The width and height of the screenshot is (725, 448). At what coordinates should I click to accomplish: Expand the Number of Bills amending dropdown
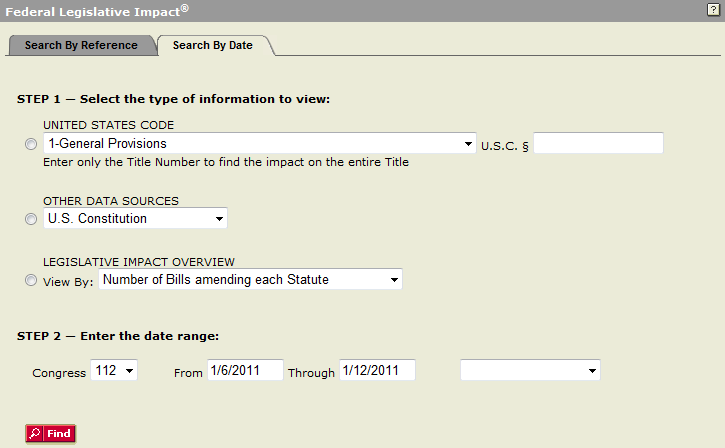[x=250, y=279]
